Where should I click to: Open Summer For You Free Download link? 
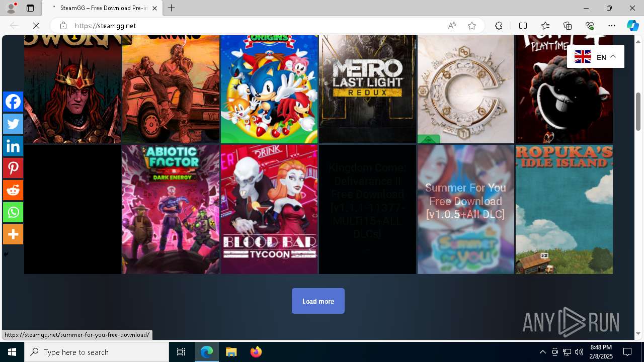[466, 209]
